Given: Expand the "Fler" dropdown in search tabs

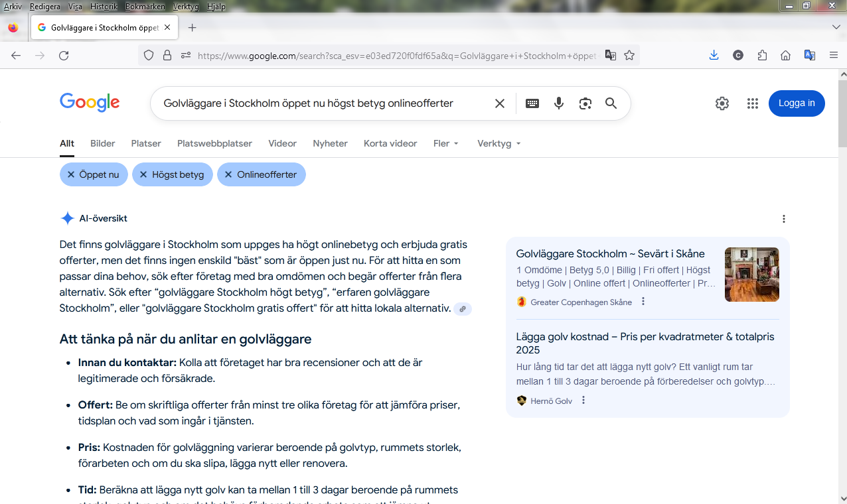Looking at the screenshot, I should 445,143.
